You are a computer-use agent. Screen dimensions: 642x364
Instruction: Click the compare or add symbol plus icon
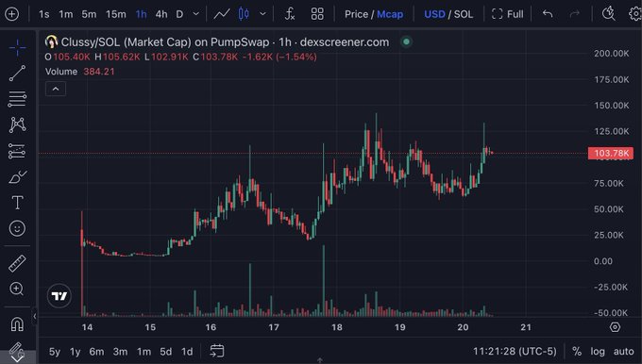click(11, 14)
